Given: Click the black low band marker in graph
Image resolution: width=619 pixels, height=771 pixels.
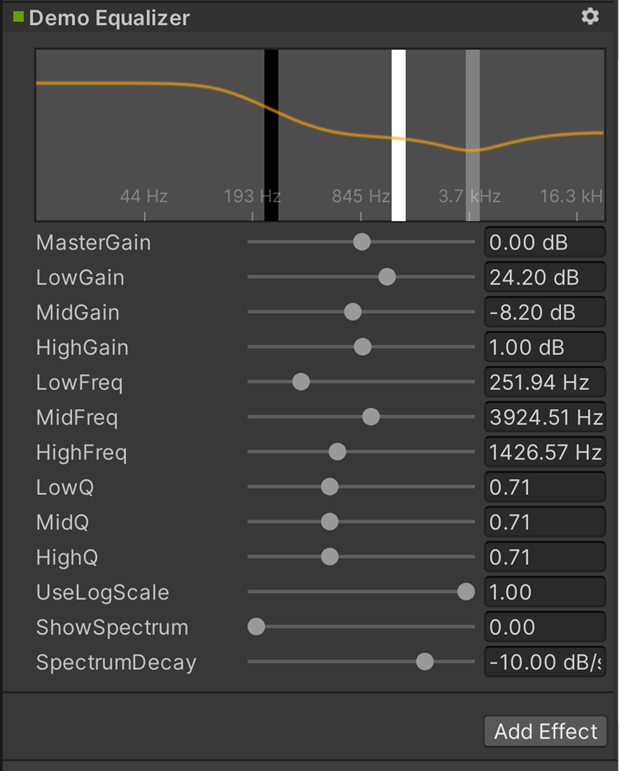Looking at the screenshot, I should coord(271,135).
